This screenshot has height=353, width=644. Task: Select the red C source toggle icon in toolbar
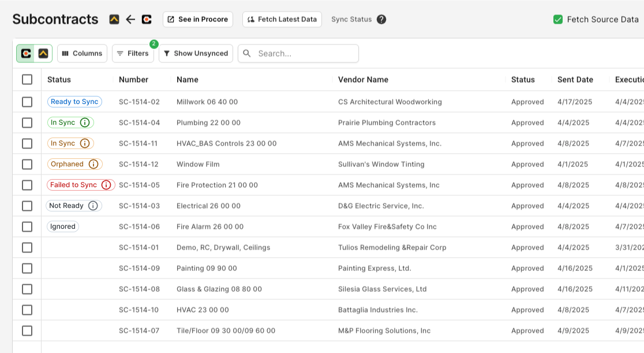(x=26, y=53)
